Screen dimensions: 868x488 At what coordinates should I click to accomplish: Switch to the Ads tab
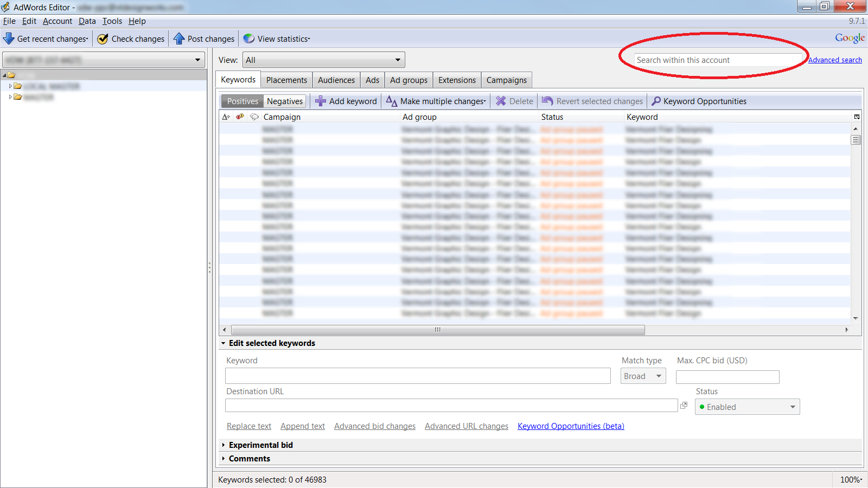(372, 80)
